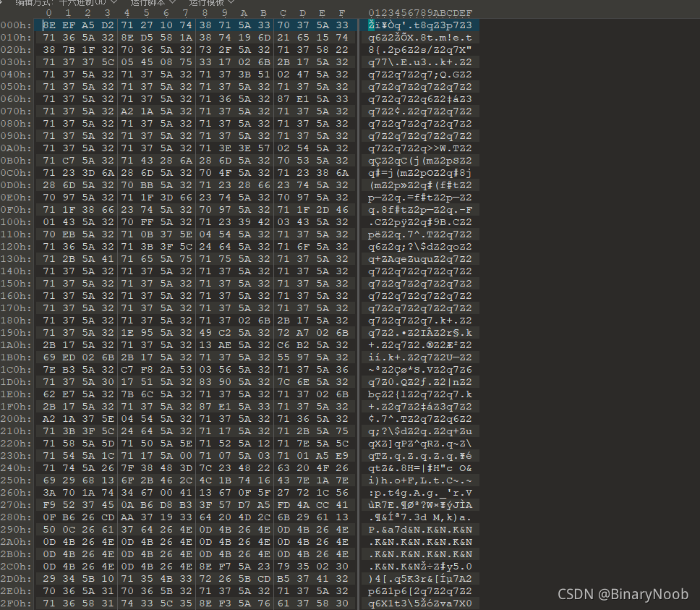Select byte 41 in row 130h
The height and width of the screenshot is (610, 700).
[x=108, y=259]
